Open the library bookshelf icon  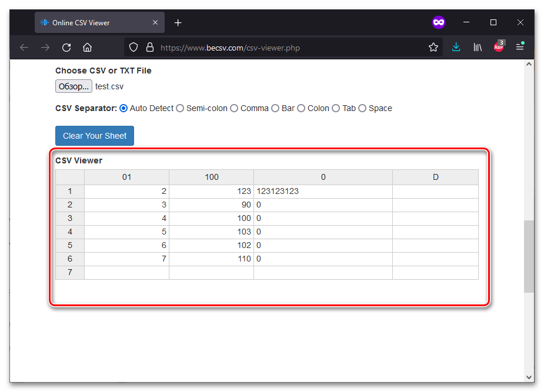coord(478,48)
